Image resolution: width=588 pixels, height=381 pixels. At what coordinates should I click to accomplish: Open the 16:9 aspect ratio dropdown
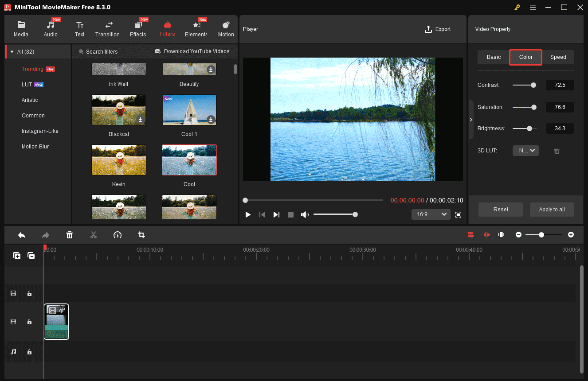[431, 214]
